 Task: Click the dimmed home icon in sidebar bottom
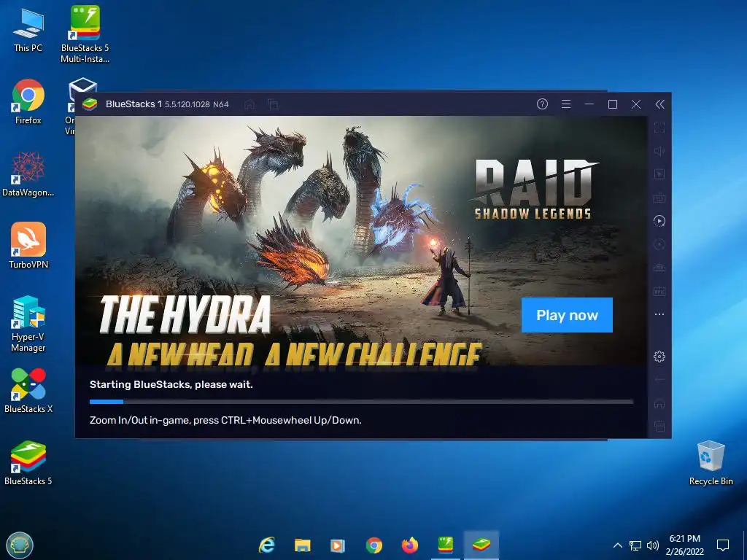click(x=659, y=404)
